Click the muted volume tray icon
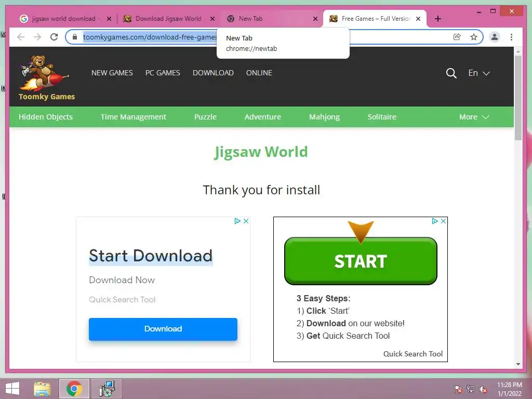 (x=483, y=389)
